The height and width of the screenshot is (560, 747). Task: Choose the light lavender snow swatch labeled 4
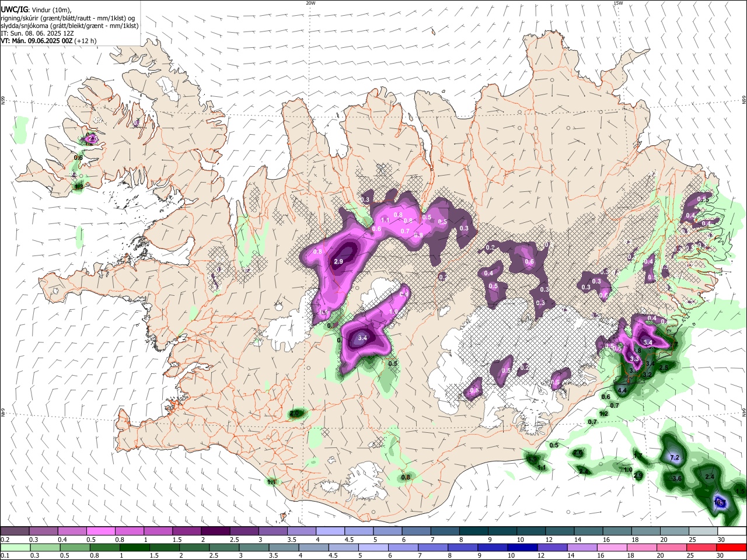[330, 531]
